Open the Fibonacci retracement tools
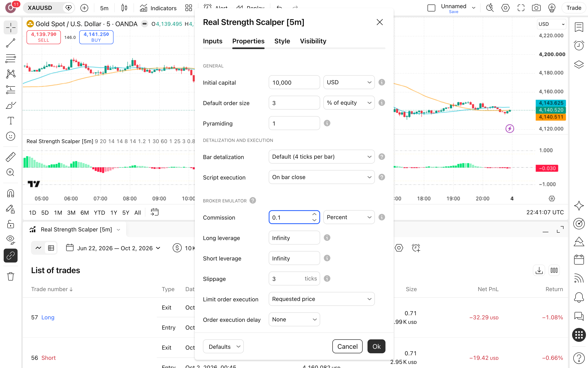Screen dimensions: 588x368 pos(10,58)
